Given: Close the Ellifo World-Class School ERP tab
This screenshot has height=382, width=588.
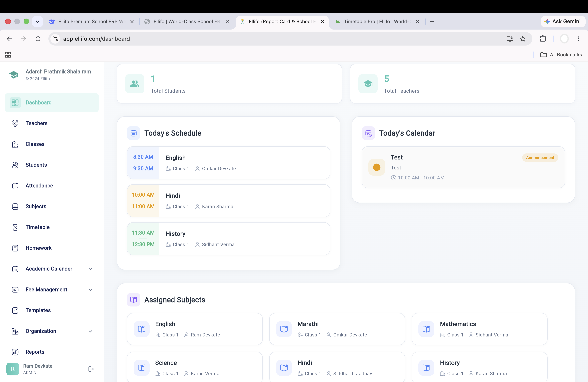Looking at the screenshot, I should tap(227, 21).
